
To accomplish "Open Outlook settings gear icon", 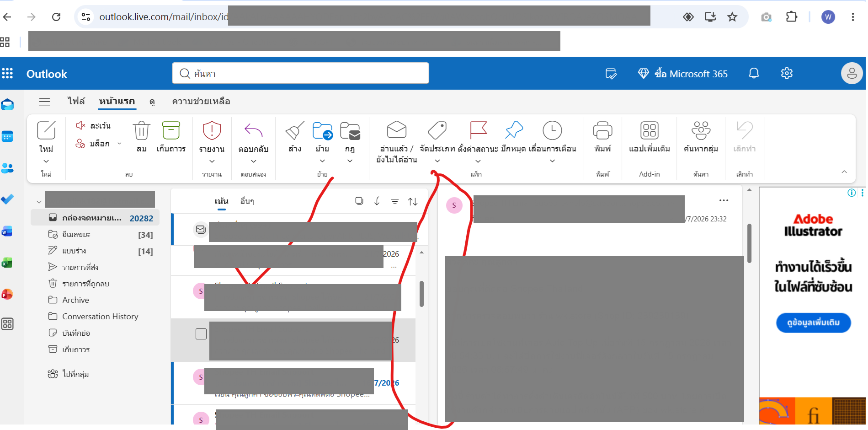I will coord(787,73).
